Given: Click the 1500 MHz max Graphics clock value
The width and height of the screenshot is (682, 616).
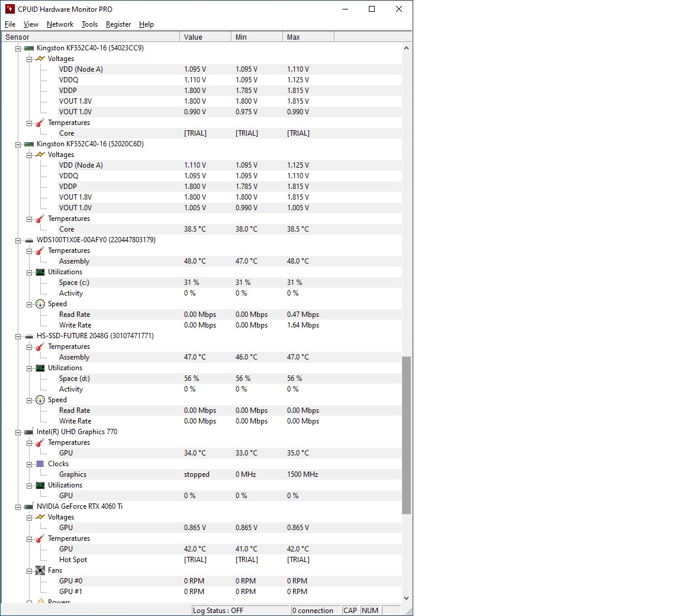Looking at the screenshot, I should tap(303, 474).
